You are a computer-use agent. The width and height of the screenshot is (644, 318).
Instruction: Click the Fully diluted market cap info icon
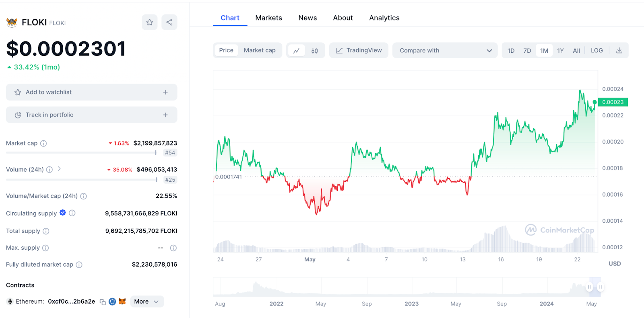pyautogui.click(x=79, y=265)
